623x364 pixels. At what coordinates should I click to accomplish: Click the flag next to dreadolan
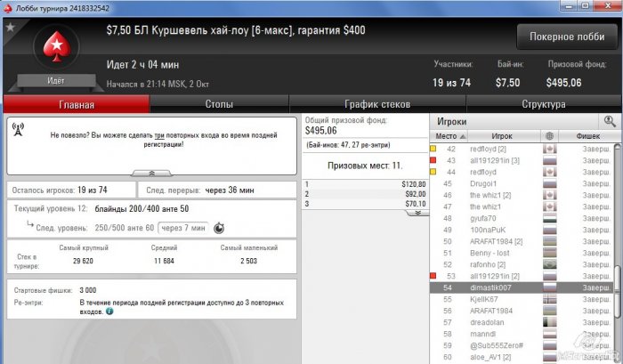[x=550, y=322]
